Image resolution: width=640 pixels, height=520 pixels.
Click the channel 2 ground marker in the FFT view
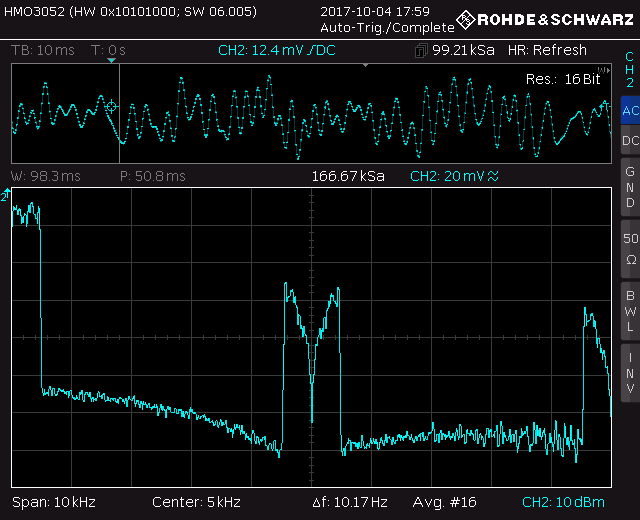click(x=6, y=197)
